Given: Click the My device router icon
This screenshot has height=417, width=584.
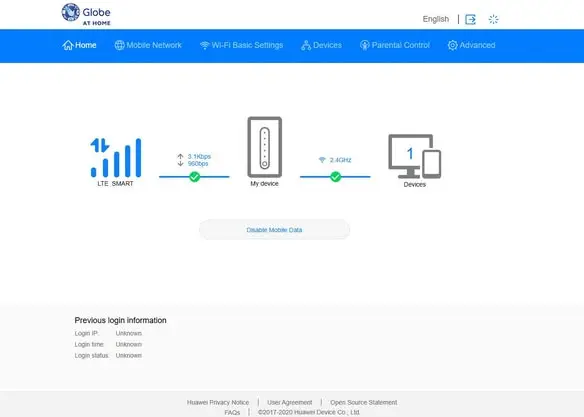Looking at the screenshot, I should (x=265, y=147).
